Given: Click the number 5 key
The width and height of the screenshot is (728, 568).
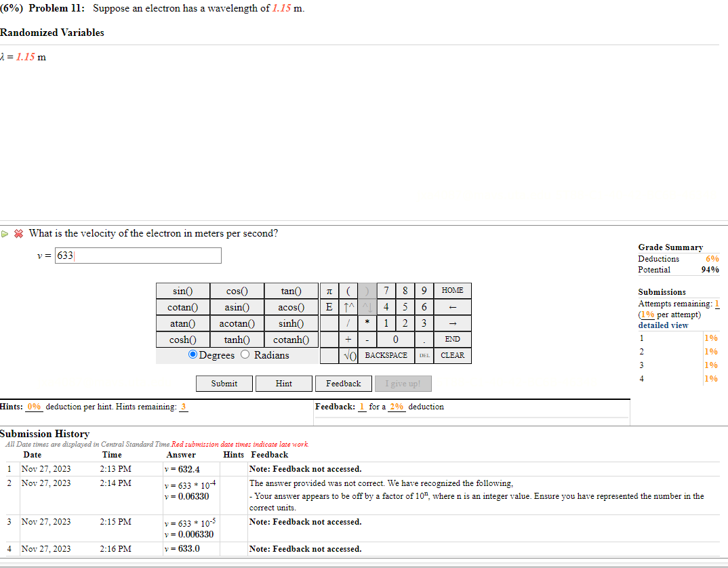Looking at the screenshot, I should pos(405,307).
